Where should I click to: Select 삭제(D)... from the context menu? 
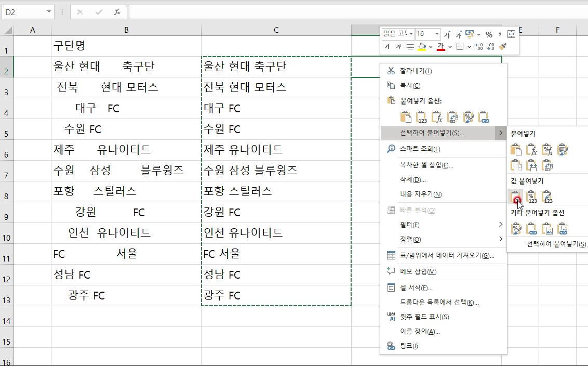pos(444,180)
